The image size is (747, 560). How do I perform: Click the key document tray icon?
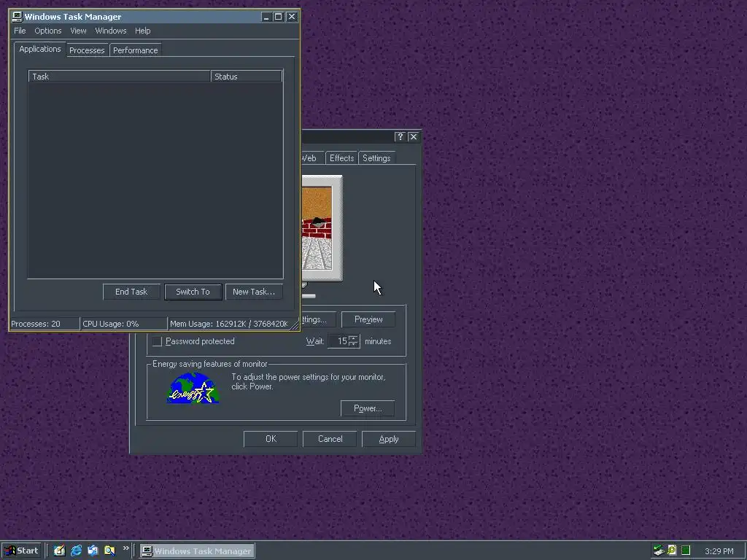coord(672,551)
